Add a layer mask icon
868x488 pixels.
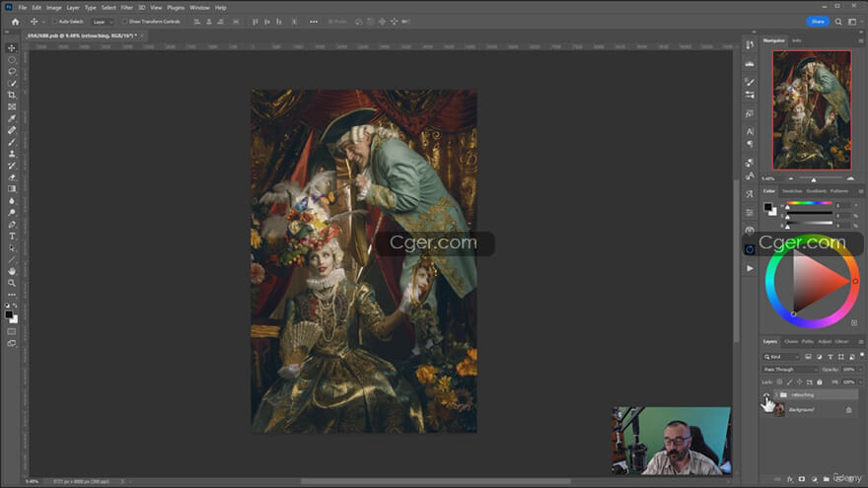click(x=802, y=479)
